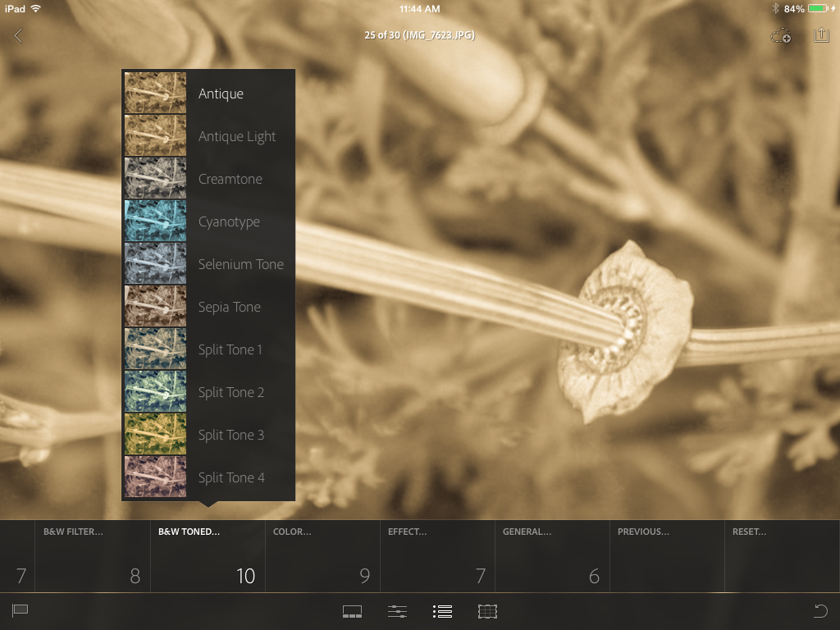Tap the photo title 25 of 30 (IMG_7623.JPG)
The height and width of the screenshot is (630, 840).
419,35
